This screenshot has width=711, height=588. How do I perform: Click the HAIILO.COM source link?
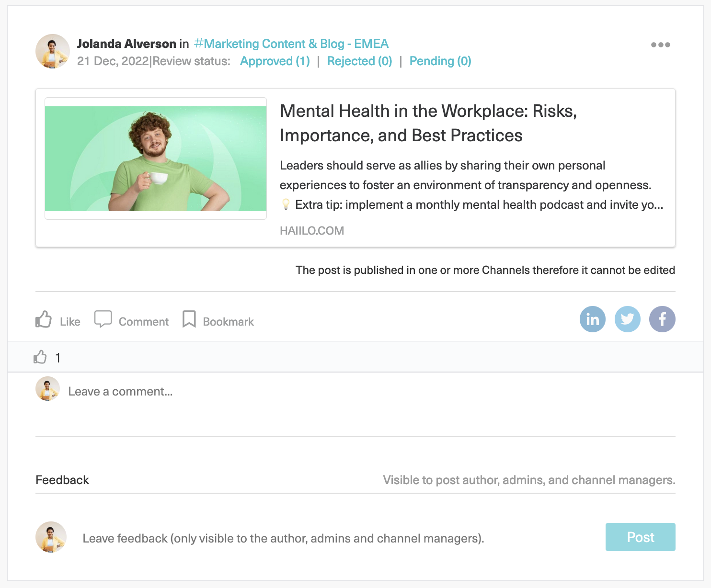tap(312, 231)
